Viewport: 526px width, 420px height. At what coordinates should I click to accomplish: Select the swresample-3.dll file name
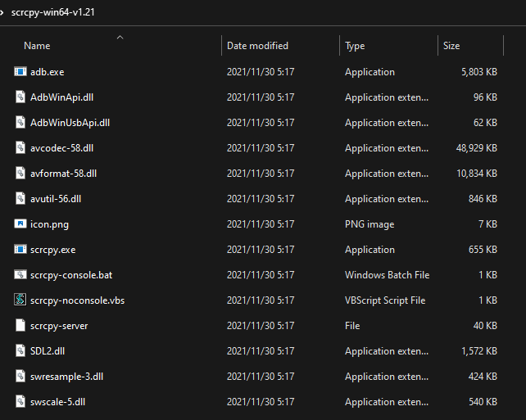(x=67, y=377)
